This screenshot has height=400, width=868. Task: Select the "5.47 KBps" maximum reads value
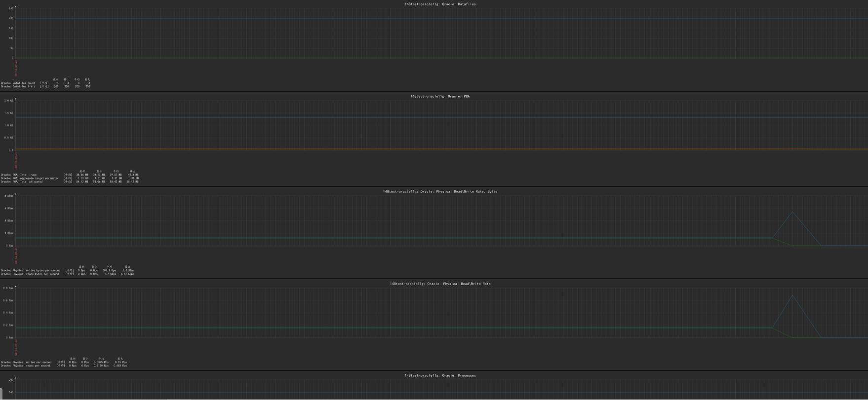(x=127, y=274)
